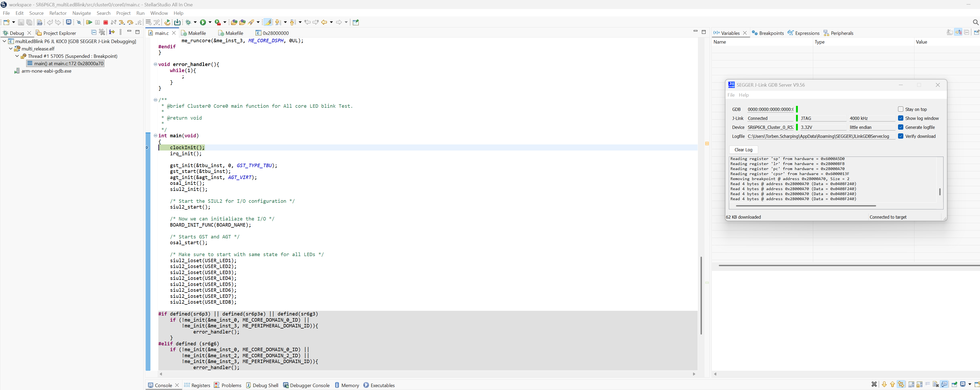Select main() at main.c:172 stack frame
980x390 pixels.
click(x=66, y=63)
